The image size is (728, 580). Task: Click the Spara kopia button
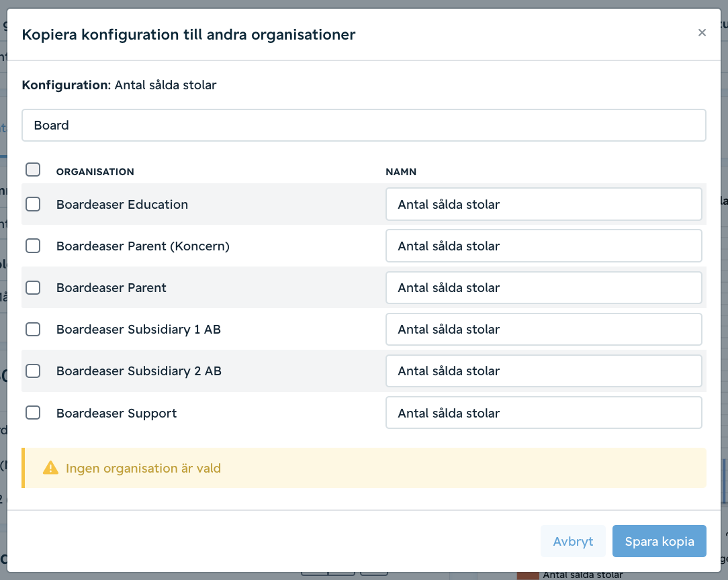[x=659, y=541]
